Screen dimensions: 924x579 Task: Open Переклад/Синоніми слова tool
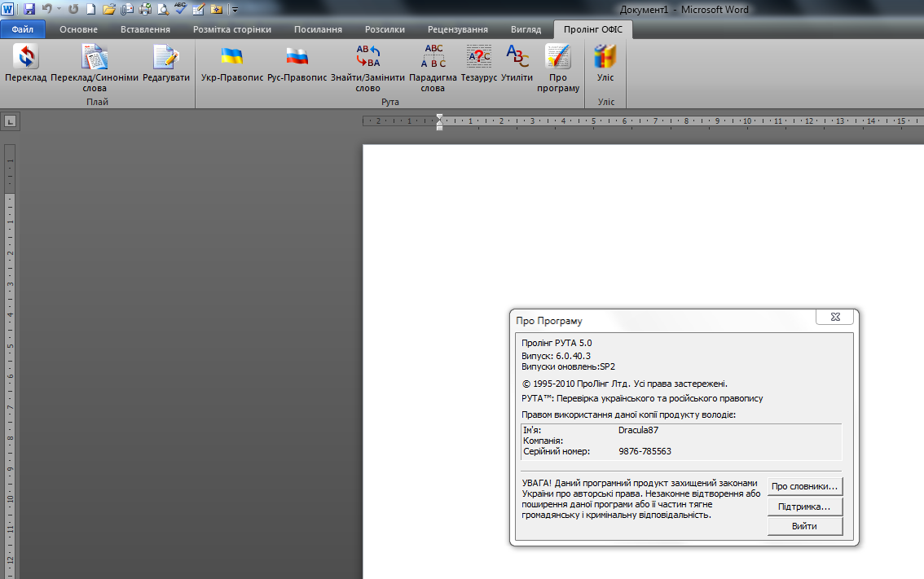95,68
